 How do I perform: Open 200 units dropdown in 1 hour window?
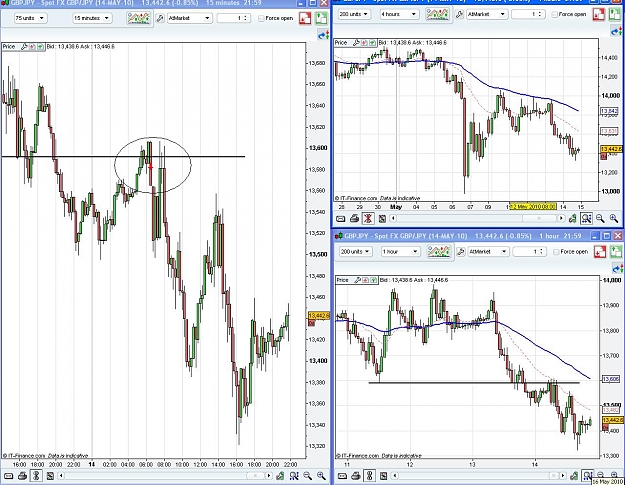coord(355,252)
